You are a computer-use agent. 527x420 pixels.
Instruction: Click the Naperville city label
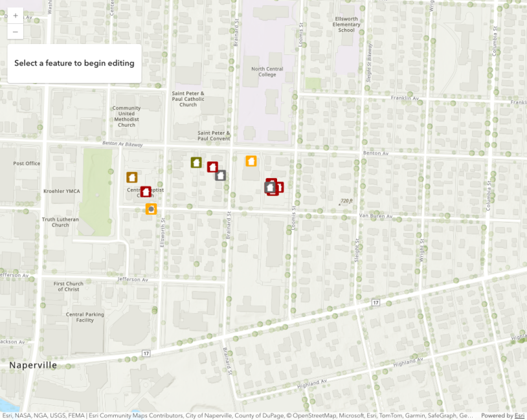coord(33,366)
